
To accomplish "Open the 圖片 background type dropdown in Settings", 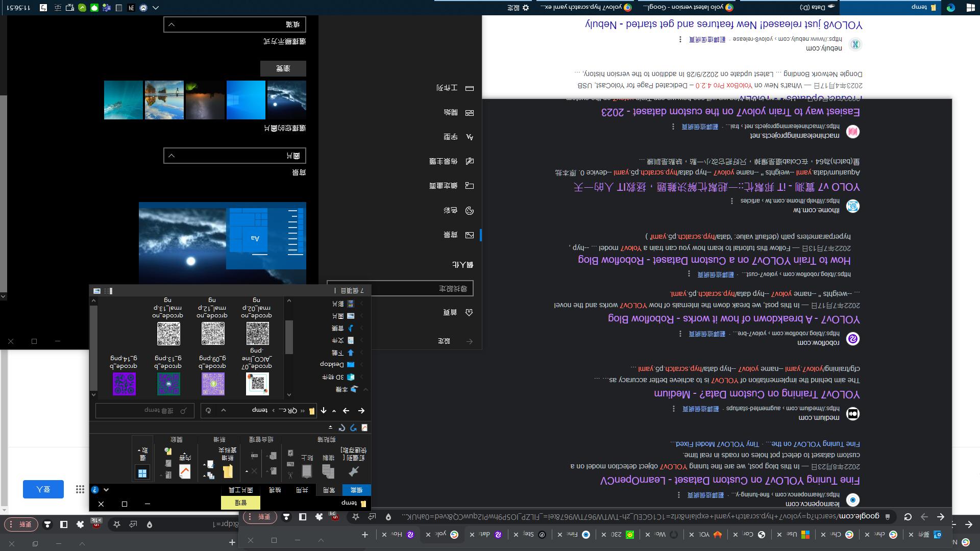I will coord(235,156).
